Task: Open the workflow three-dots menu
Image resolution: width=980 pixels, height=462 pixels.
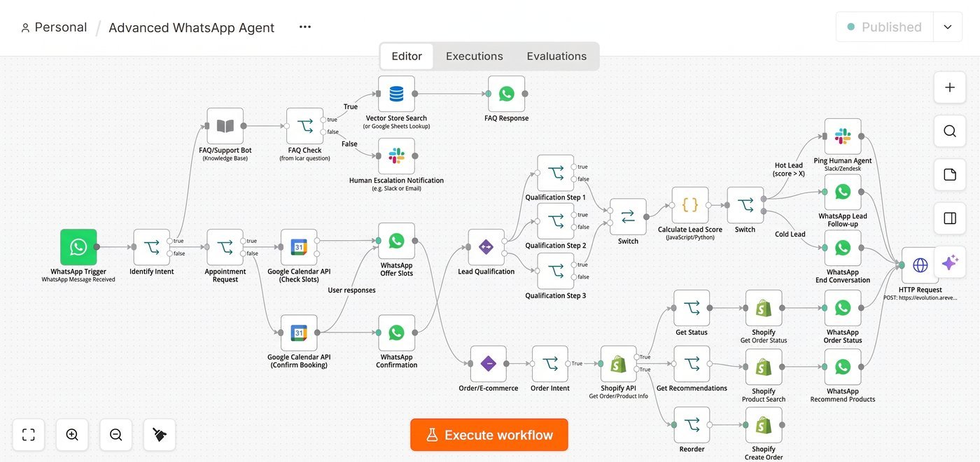Action: (304, 27)
